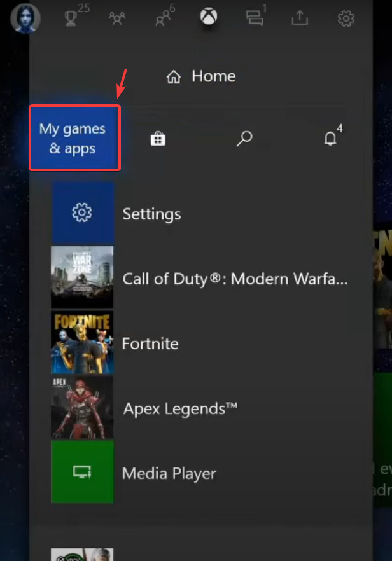This screenshot has width=392, height=561.
Task: Open the People friends tab
Action: click(x=162, y=18)
